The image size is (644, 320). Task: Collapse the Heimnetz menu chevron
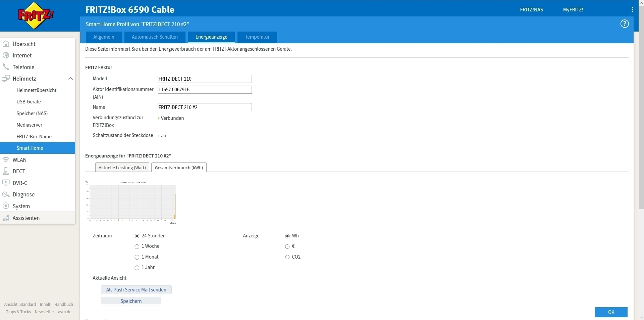click(x=70, y=79)
